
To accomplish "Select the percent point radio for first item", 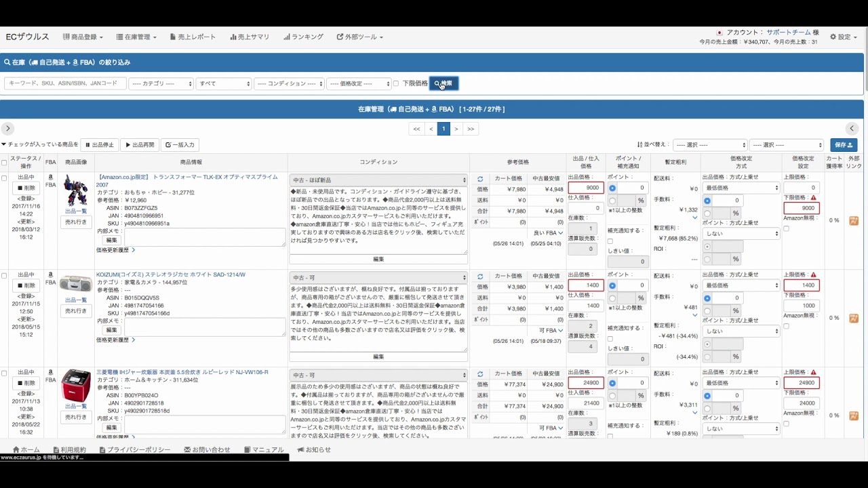I will pos(612,201).
